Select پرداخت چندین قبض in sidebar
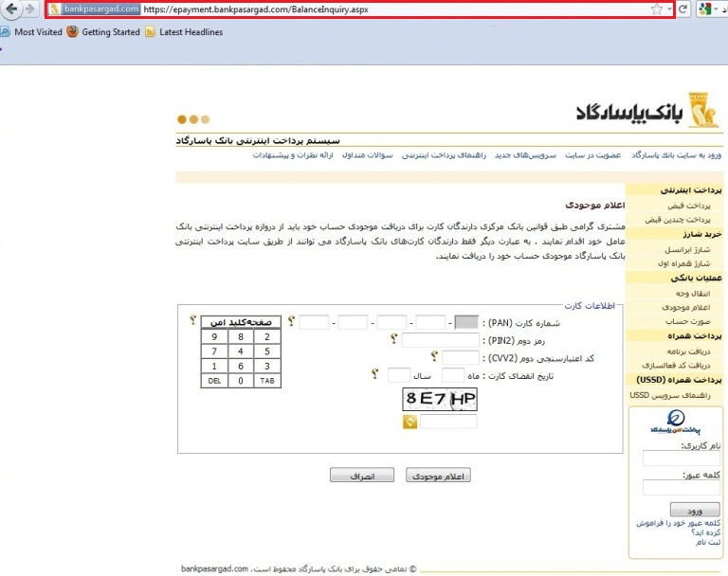728x576 pixels. [x=678, y=219]
